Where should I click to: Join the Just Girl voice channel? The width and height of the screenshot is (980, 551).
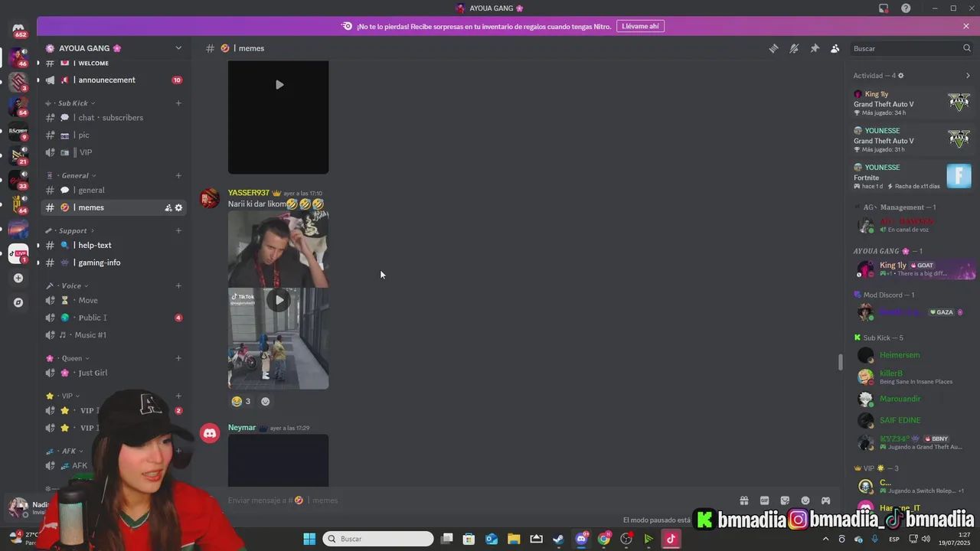pos(113,373)
